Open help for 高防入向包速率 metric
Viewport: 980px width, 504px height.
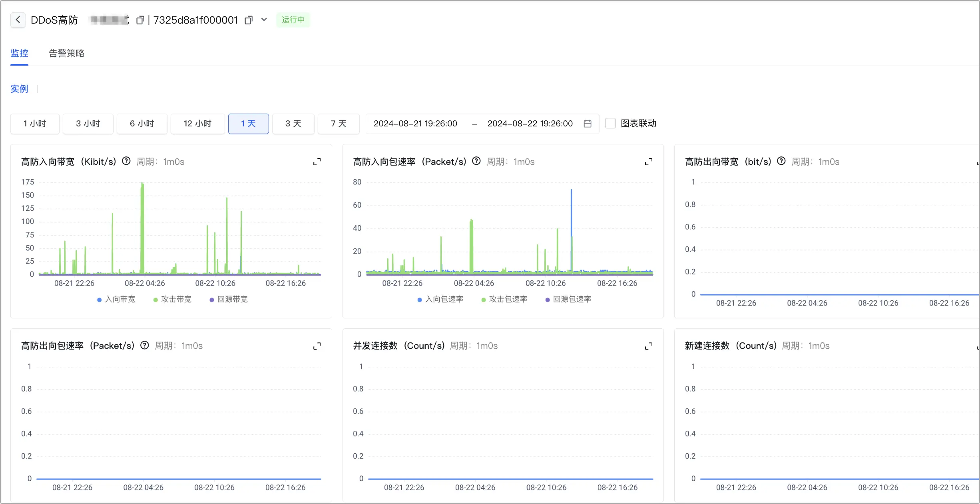click(476, 161)
